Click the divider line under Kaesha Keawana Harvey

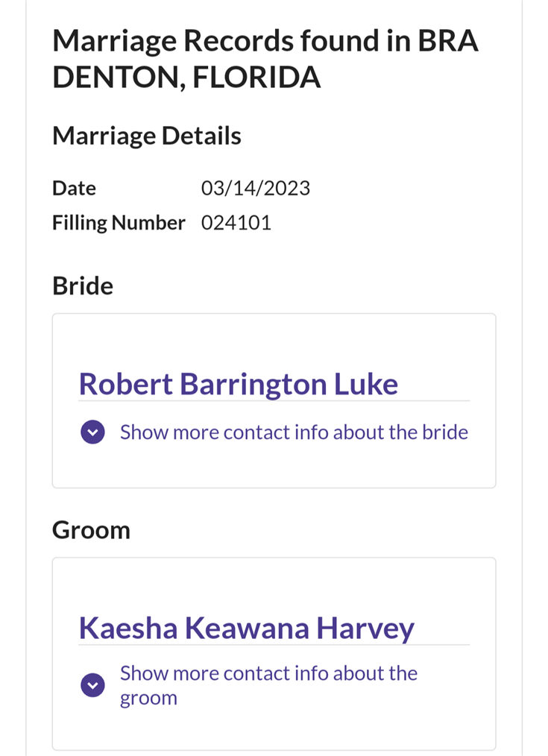[x=274, y=645]
